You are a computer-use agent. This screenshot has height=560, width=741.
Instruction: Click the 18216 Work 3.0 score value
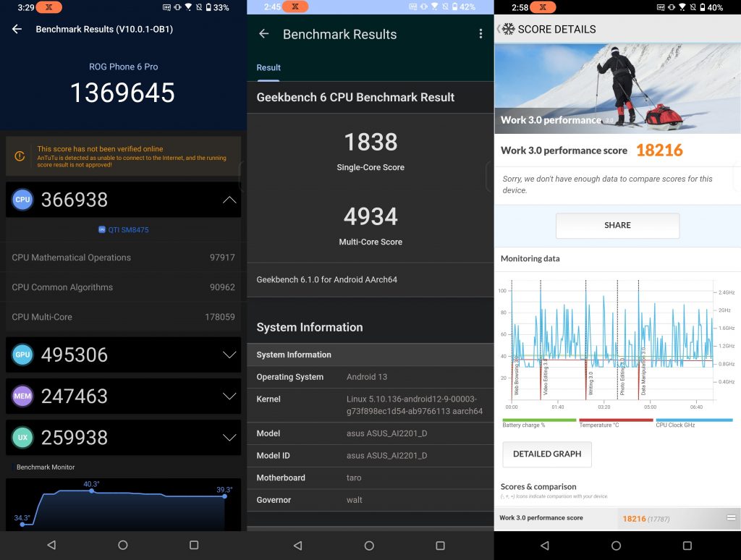659,150
